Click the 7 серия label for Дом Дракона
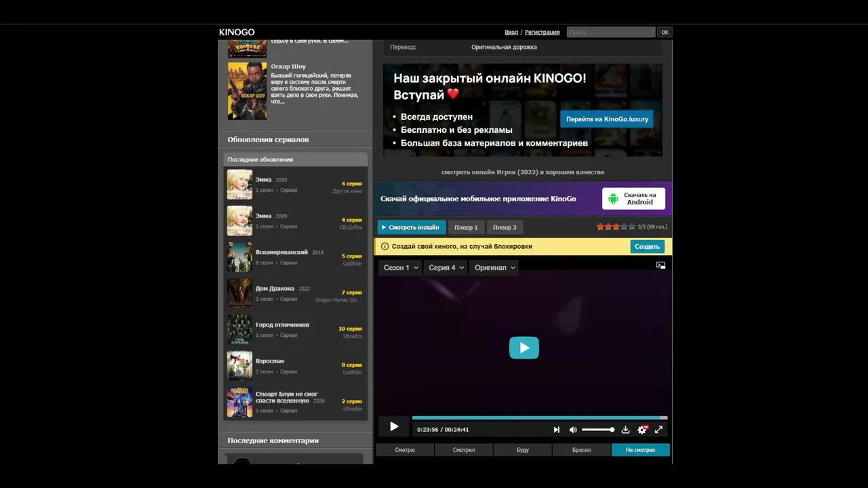The height and width of the screenshot is (488, 868). [x=352, y=293]
